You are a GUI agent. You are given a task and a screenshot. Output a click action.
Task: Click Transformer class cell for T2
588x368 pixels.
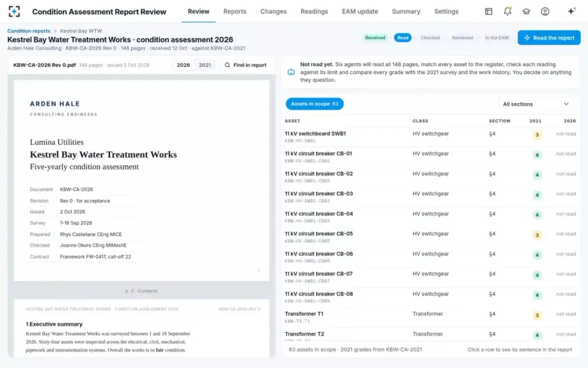[428, 334]
